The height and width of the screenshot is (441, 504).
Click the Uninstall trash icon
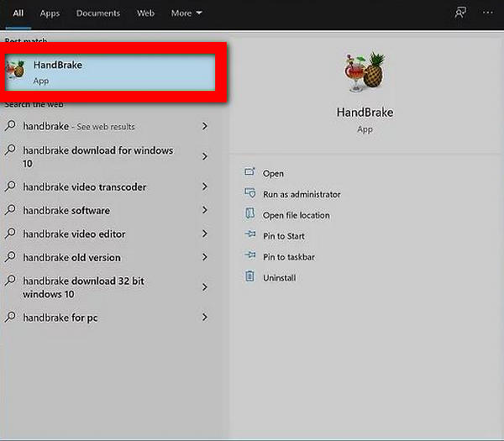[x=249, y=277]
